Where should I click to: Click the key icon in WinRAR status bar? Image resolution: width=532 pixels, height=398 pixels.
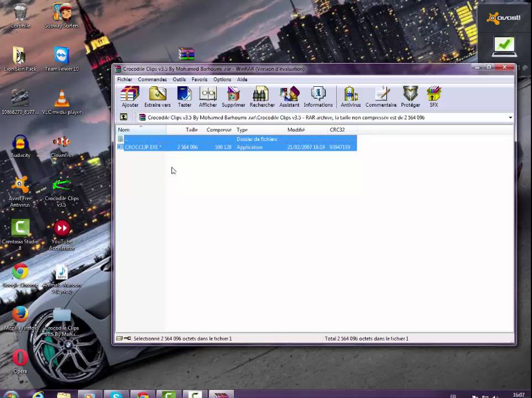(x=127, y=338)
